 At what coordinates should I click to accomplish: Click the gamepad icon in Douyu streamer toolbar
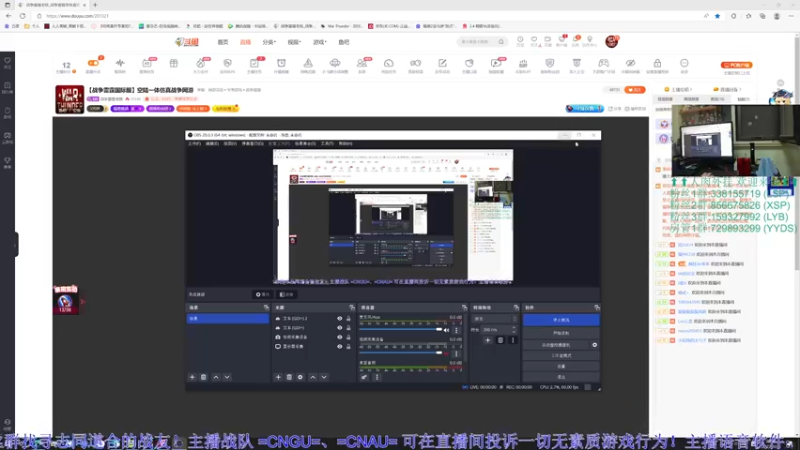[604, 64]
